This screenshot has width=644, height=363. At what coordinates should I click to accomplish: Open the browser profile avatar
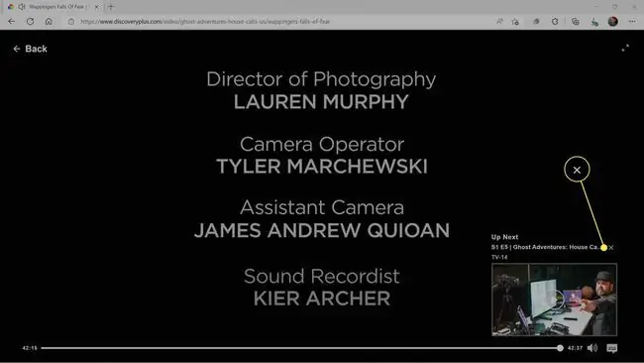612,22
